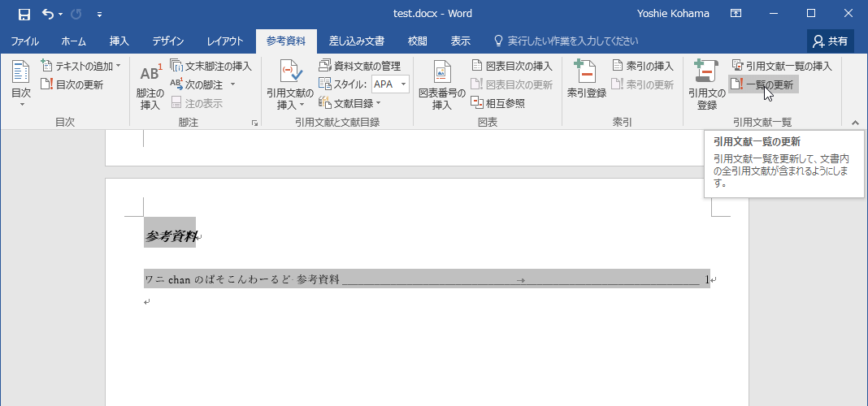The height and width of the screenshot is (406, 868).
Task: Click 相互参照 cross-reference
Action: point(498,103)
